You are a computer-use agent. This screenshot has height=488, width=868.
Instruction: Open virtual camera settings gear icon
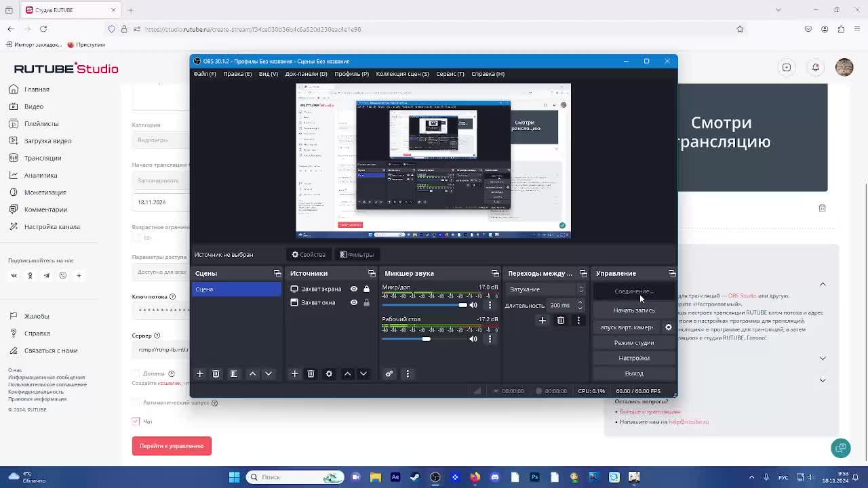pos(669,327)
